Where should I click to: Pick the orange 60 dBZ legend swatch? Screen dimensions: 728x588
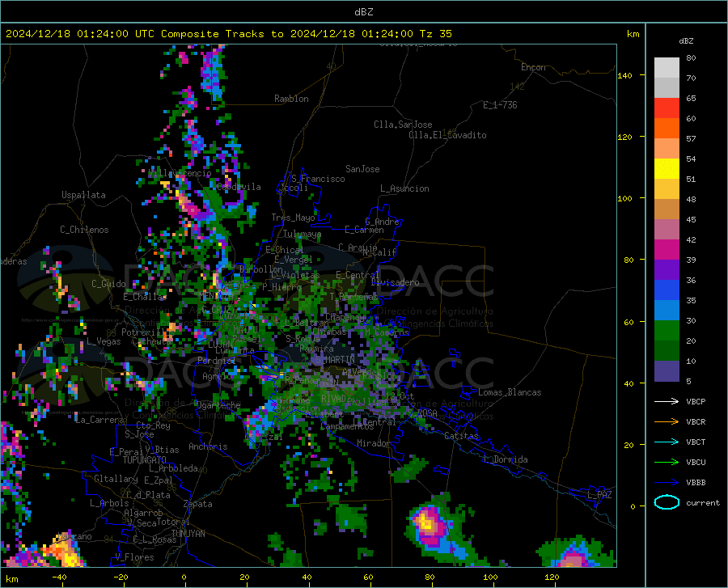pos(667,129)
